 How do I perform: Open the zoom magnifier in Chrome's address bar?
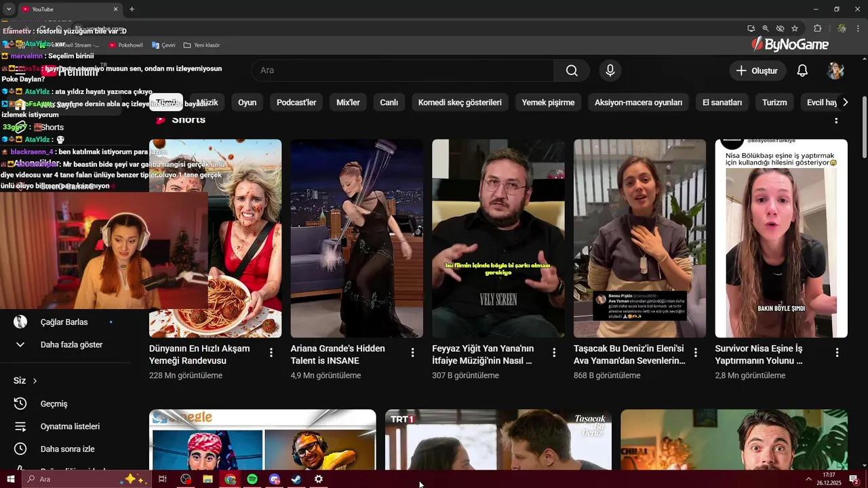pos(766,28)
